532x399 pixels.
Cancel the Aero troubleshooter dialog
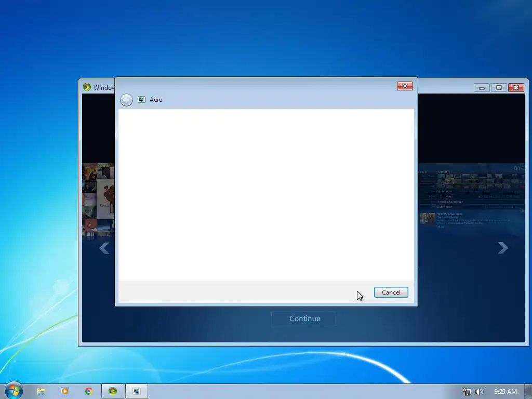(391, 292)
